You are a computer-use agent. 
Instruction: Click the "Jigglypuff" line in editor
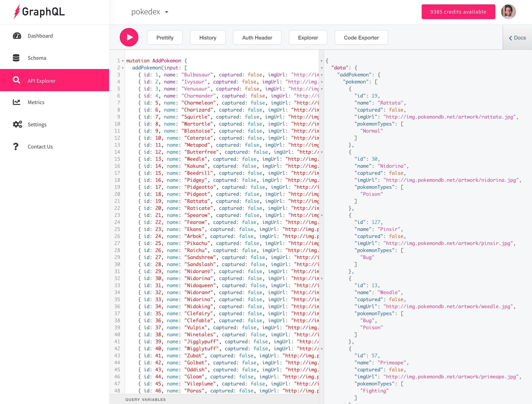[228, 342]
